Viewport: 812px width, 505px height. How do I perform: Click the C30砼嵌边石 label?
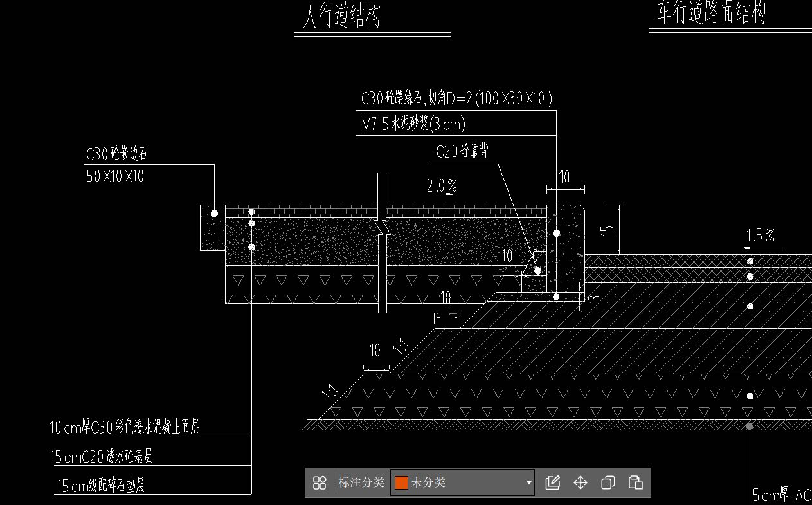(x=117, y=154)
